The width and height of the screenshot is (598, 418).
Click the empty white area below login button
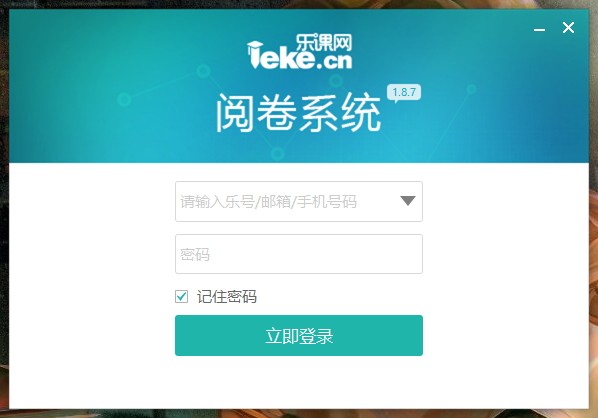299,381
